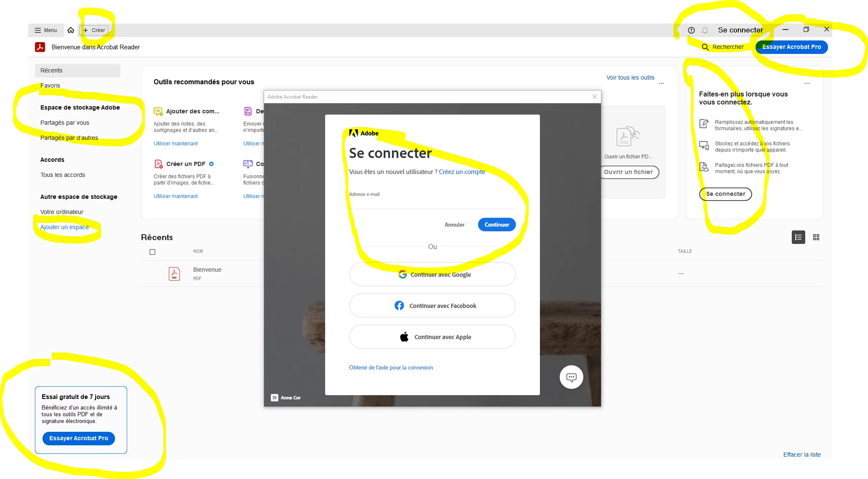Open the notifications bell icon
The height and width of the screenshot is (479, 868).
[x=705, y=30]
